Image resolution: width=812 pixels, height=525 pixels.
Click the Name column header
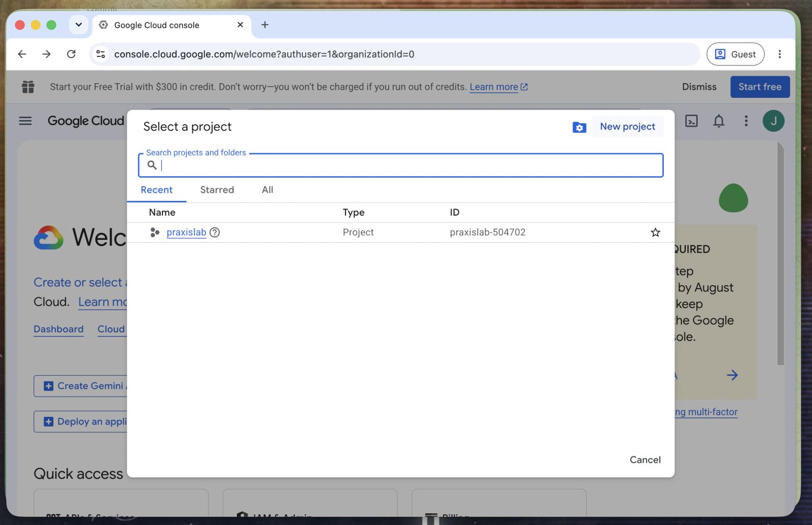tap(162, 213)
